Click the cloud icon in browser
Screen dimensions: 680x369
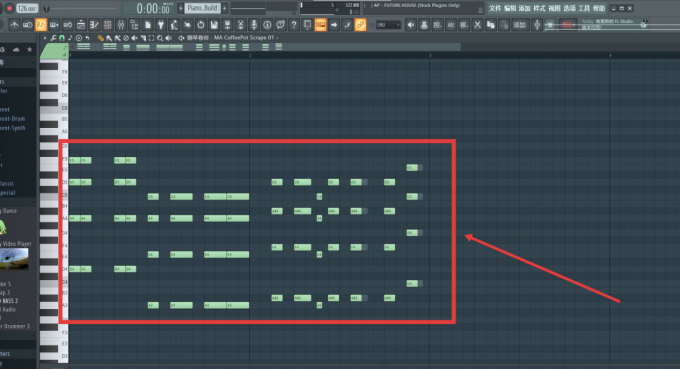pyautogui.click(x=16, y=50)
